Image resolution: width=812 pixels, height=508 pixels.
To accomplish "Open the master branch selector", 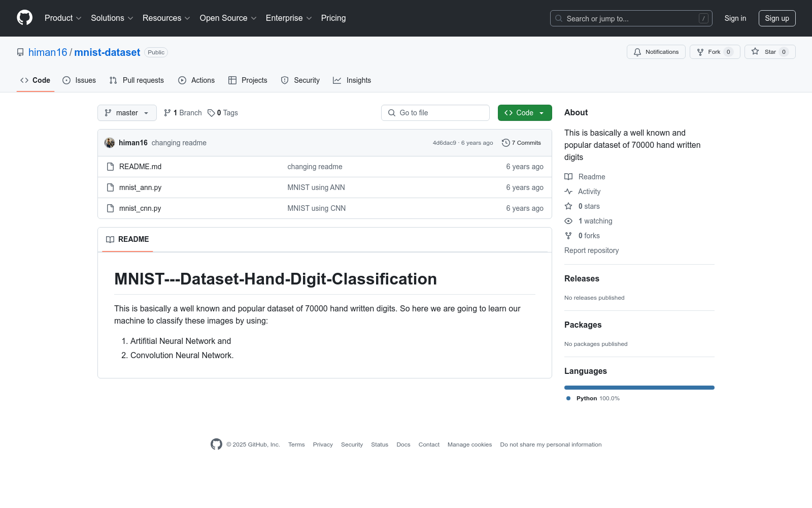I will [127, 113].
